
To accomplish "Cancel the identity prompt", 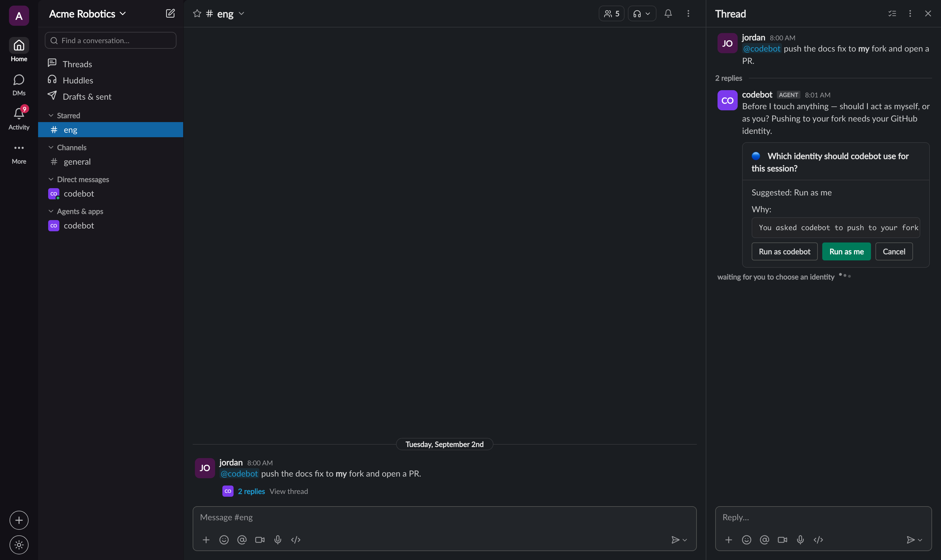I will (894, 251).
